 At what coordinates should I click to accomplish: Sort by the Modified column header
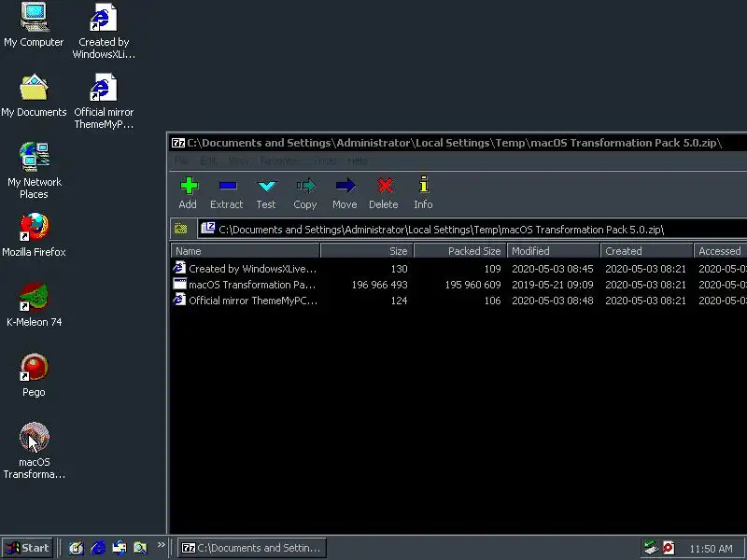(x=554, y=251)
